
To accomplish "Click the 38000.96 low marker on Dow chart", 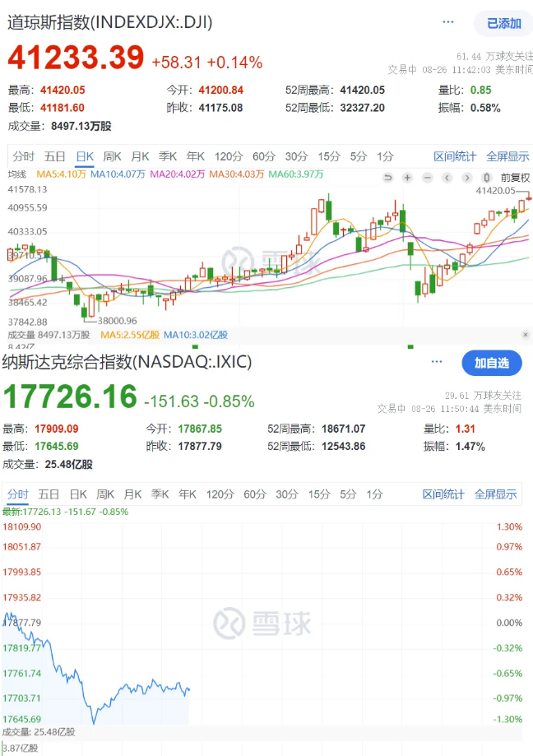I will (117, 321).
